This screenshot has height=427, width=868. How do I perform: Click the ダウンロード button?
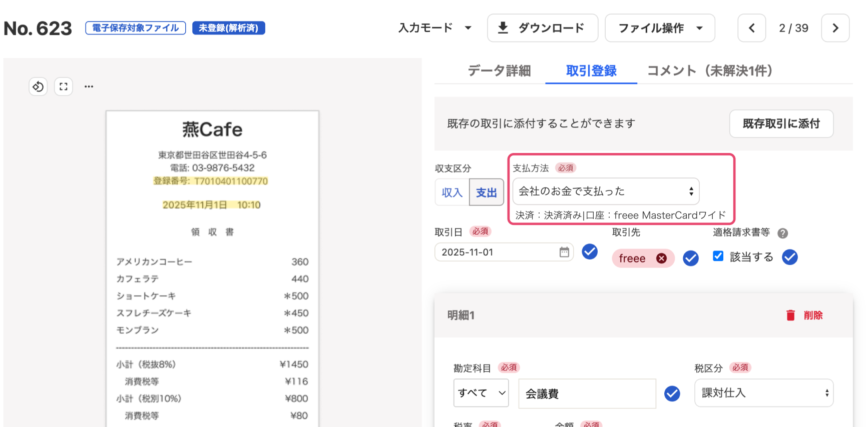(x=543, y=28)
